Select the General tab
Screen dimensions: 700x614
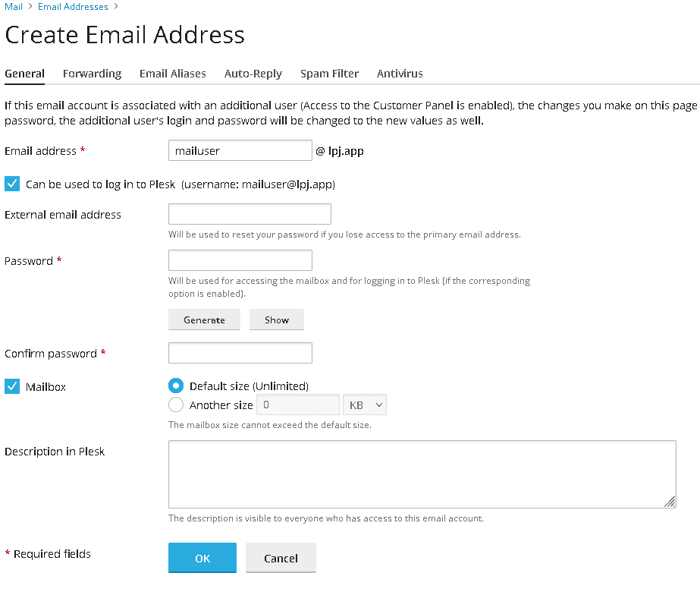24,74
